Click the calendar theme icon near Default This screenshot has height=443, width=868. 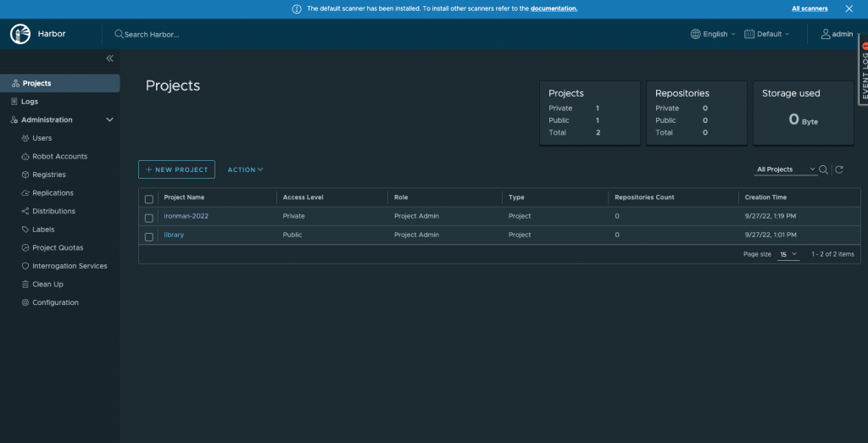pyautogui.click(x=749, y=34)
